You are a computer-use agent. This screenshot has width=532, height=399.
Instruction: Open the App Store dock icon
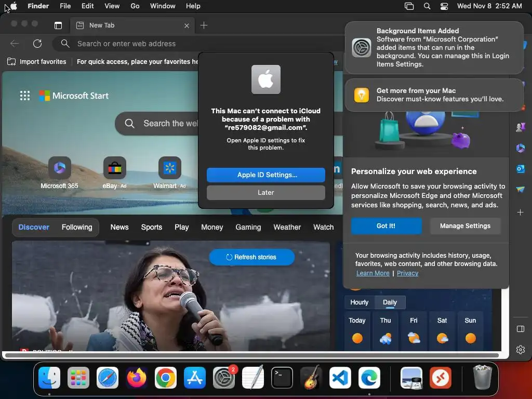coord(195,378)
